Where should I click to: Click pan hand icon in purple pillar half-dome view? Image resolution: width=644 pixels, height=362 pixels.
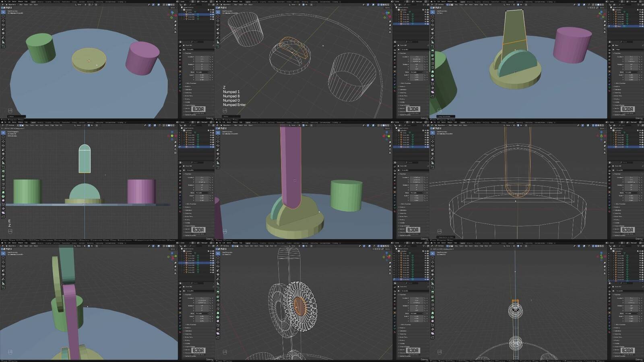390,146
